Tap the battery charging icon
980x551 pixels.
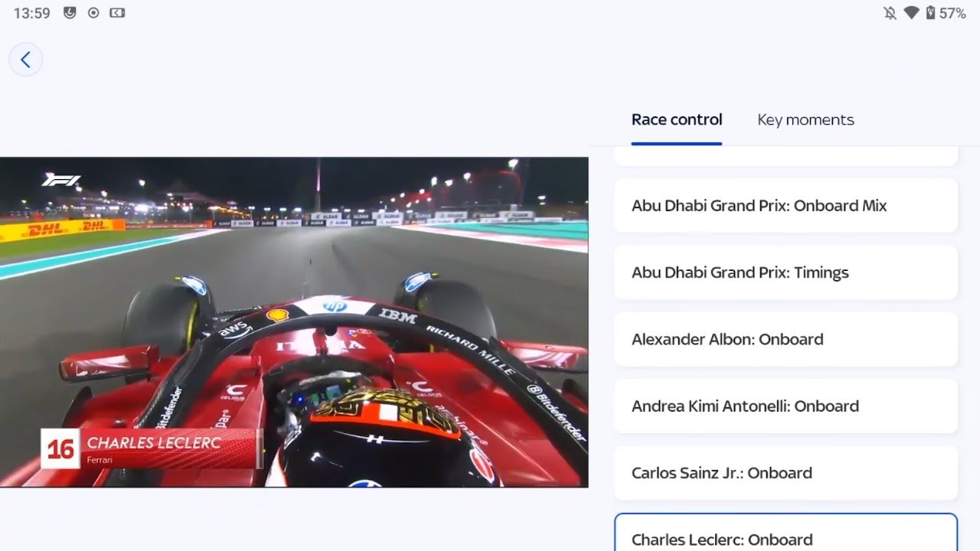click(x=930, y=13)
